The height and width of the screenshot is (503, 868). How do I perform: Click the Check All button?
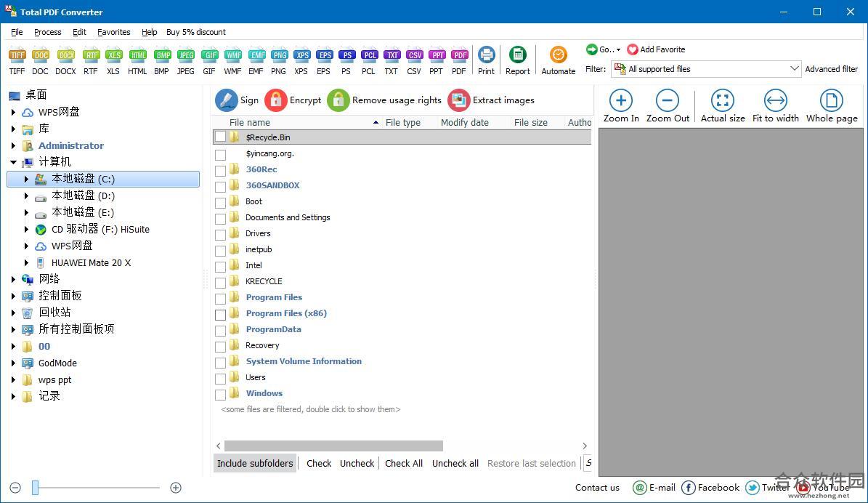404,463
